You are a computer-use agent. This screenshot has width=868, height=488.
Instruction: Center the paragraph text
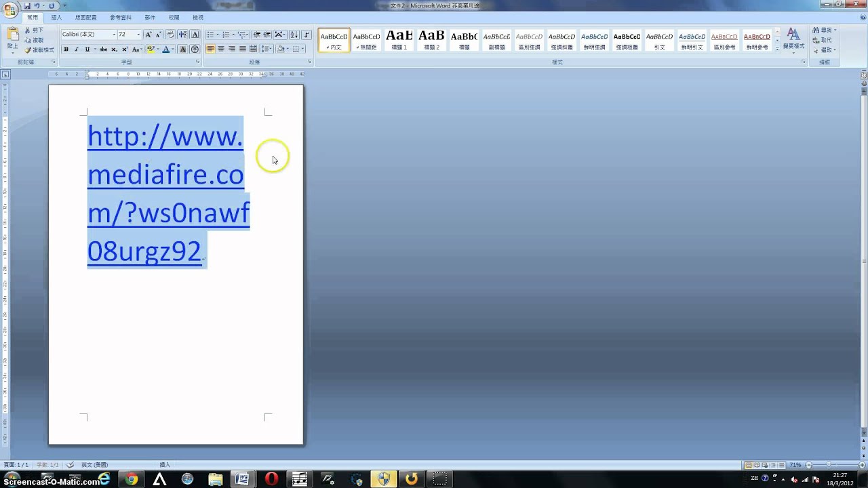[221, 49]
